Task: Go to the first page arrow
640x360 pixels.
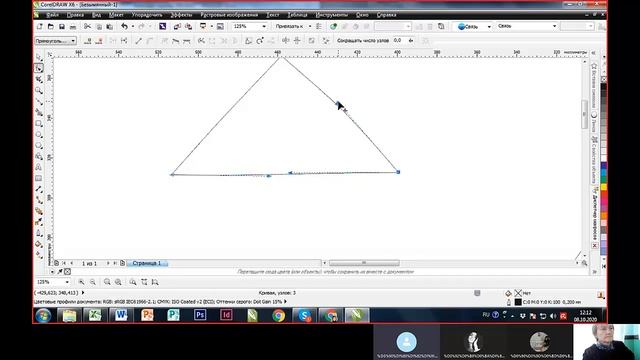Action: point(64,263)
